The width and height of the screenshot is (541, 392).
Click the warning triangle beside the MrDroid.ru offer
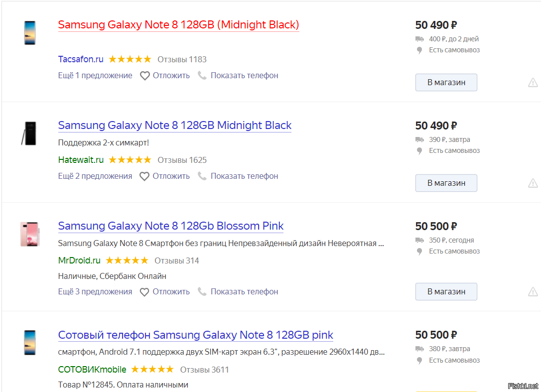(x=533, y=292)
